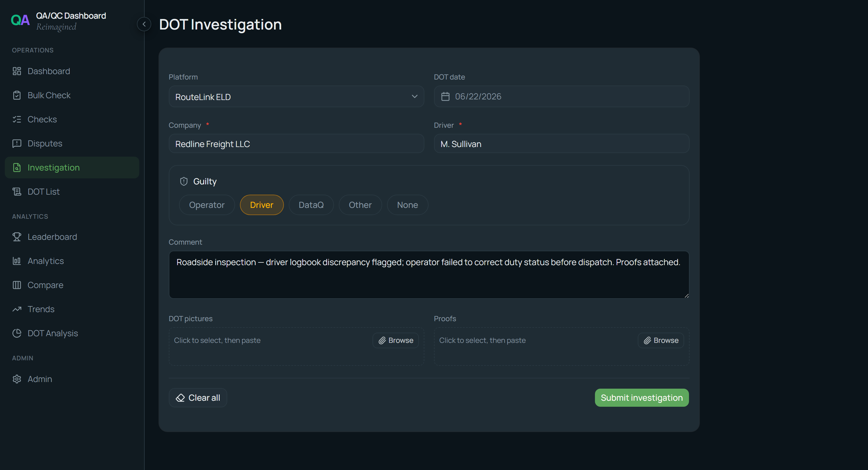Viewport: 868px width, 470px height.
Task: Click the calendar icon in DOT date
Action: coord(445,97)
